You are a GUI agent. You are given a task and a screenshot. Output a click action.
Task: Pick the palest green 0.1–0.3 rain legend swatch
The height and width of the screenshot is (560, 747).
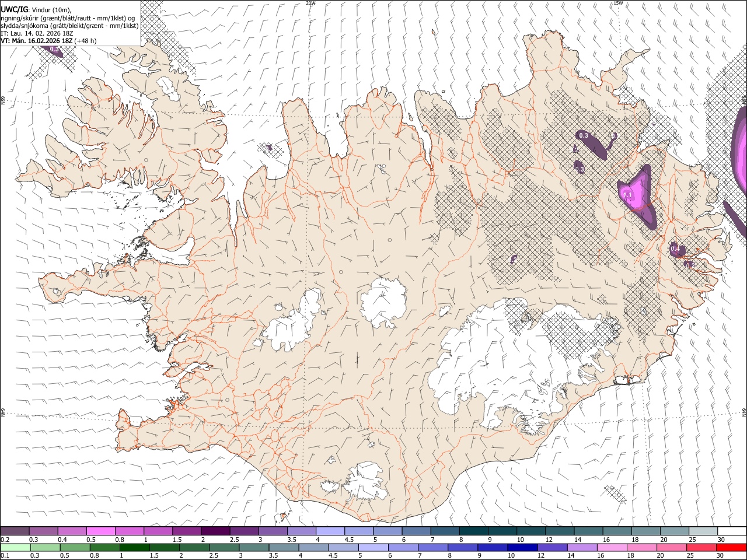point(15,547)
